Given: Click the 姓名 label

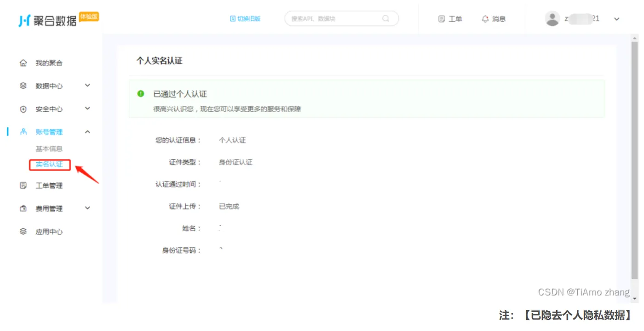Looking at the screenshot, I should point(192,228).
